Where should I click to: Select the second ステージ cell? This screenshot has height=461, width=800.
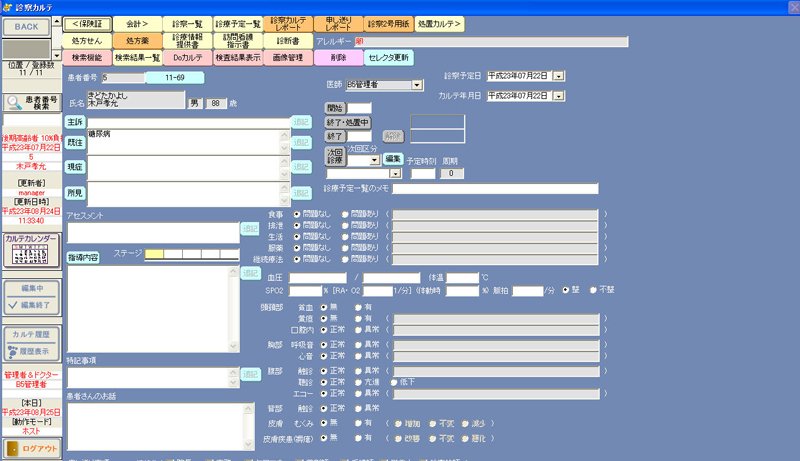click(173, 254)
